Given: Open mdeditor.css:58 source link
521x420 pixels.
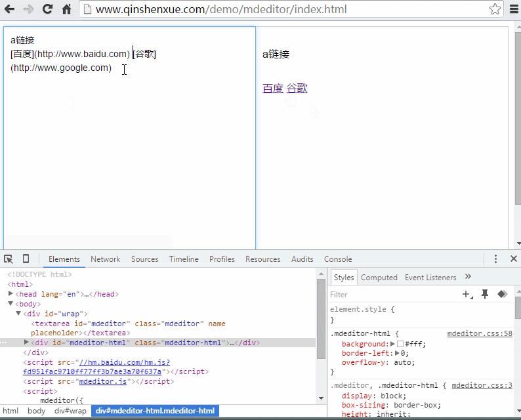Looking at the screenshot, I should click(x=479, y=333).
